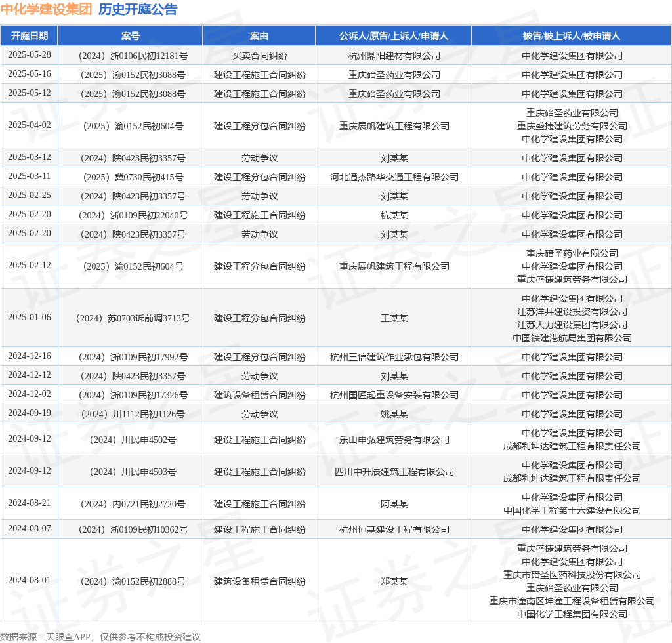Select the "开庭日期" column header
The image size is (672, 643).
[x=29, y=36]
